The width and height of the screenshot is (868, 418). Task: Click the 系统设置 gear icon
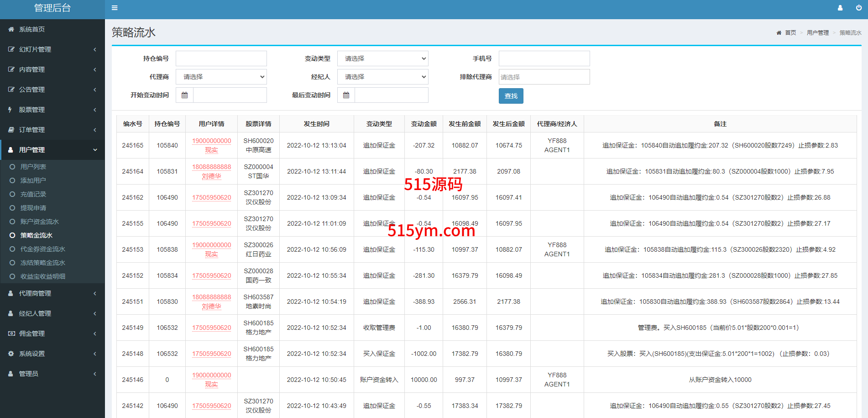11,354
